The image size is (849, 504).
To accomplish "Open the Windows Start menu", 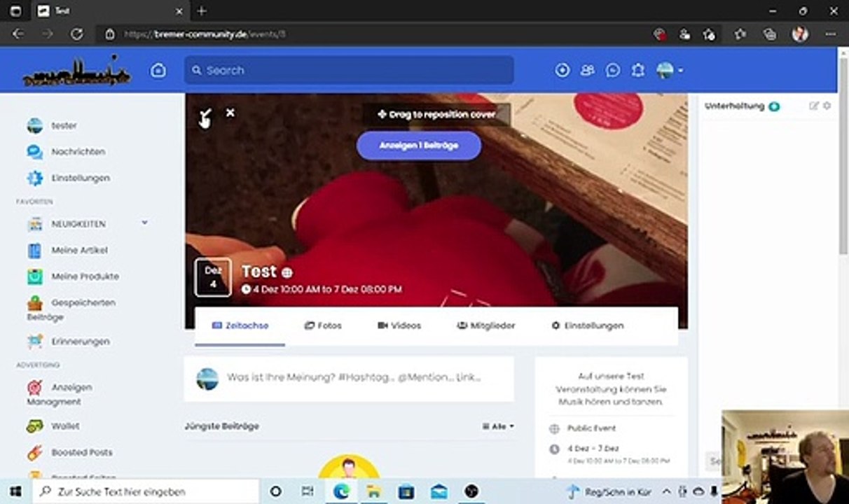I will (x=15, y=491).
